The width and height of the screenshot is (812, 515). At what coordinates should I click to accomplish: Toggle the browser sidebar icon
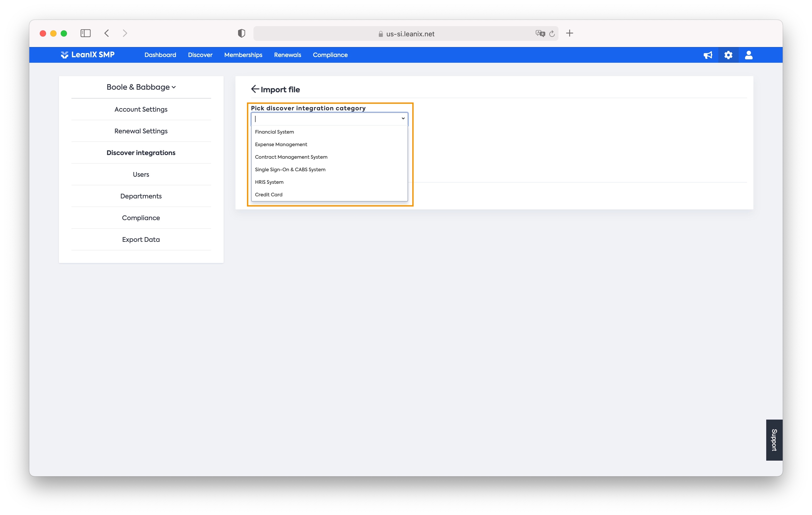[86, 33]
